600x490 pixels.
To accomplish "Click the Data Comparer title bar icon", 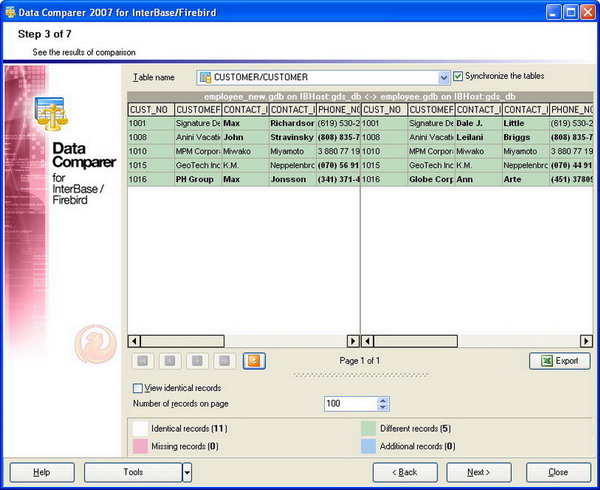I will [x=10, y=12].
